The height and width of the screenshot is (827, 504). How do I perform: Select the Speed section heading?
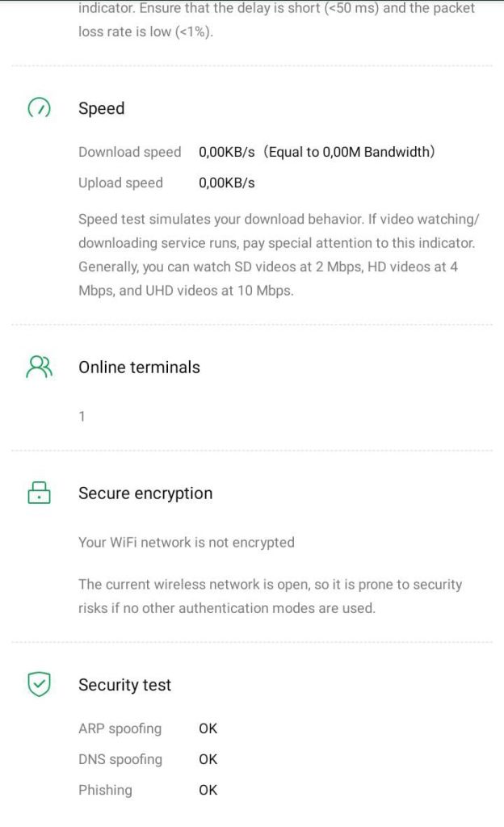coord(101,108)
